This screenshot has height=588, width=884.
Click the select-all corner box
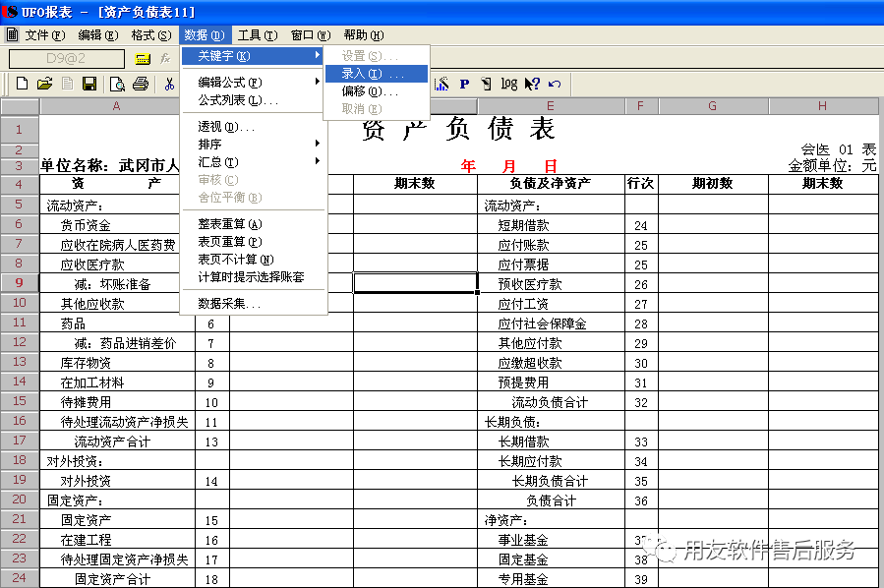pyautogui.click(x=20, y=106)
